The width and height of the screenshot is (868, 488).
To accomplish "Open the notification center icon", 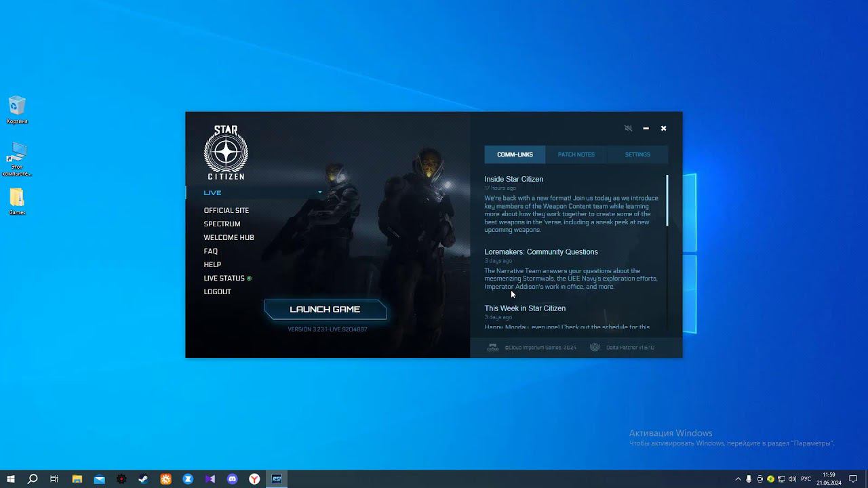I will coord(853,479).
